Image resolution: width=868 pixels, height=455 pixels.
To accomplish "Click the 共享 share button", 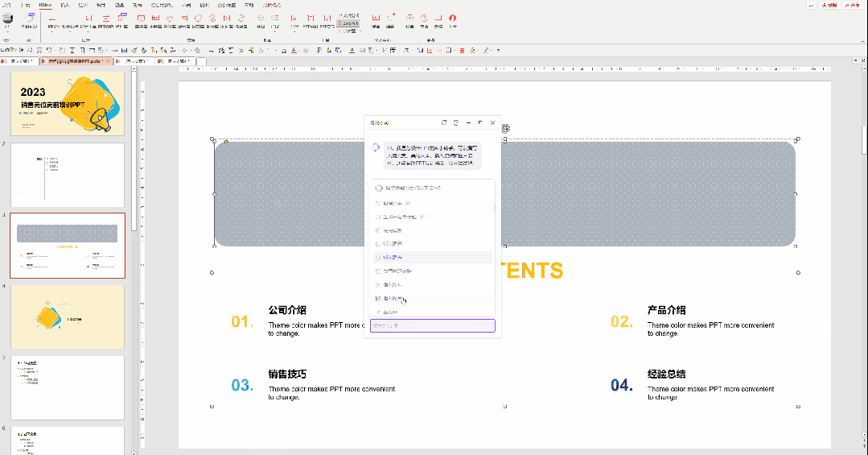I will coord(853,5).
